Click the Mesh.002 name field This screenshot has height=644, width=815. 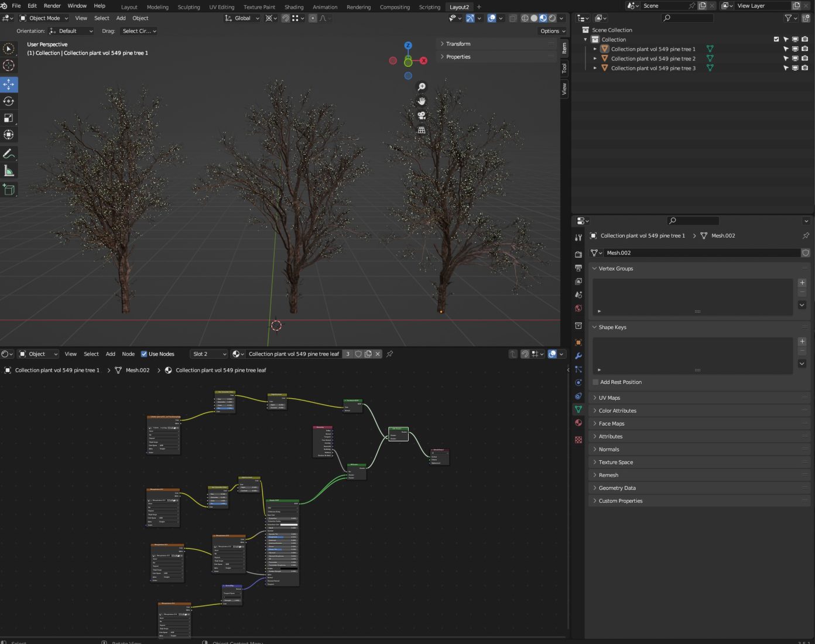[x=702, y=253]
